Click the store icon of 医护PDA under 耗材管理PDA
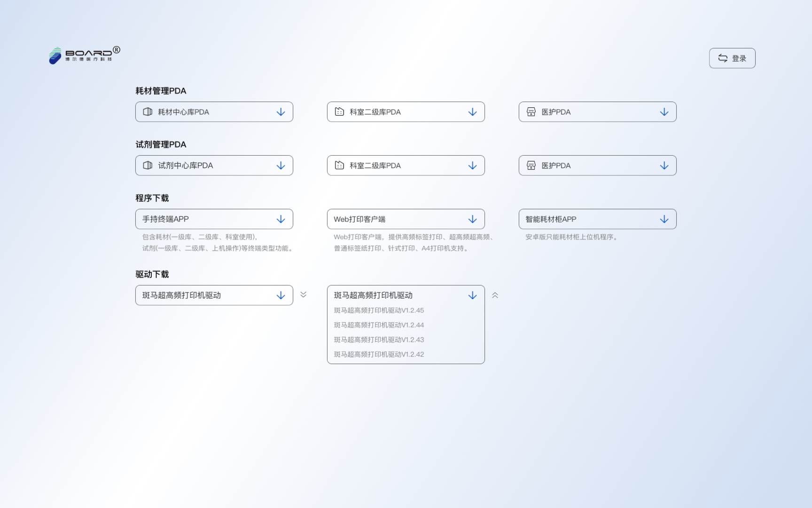The image size is (812, 508). click(x=531, y=112)
